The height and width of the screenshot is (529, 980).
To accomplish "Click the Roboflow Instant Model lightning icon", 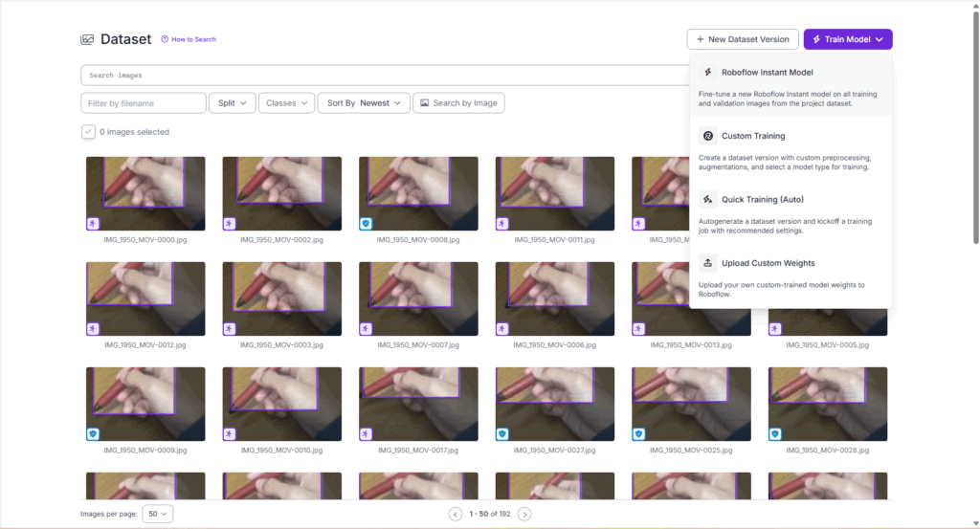I will [x=707, y=72].
